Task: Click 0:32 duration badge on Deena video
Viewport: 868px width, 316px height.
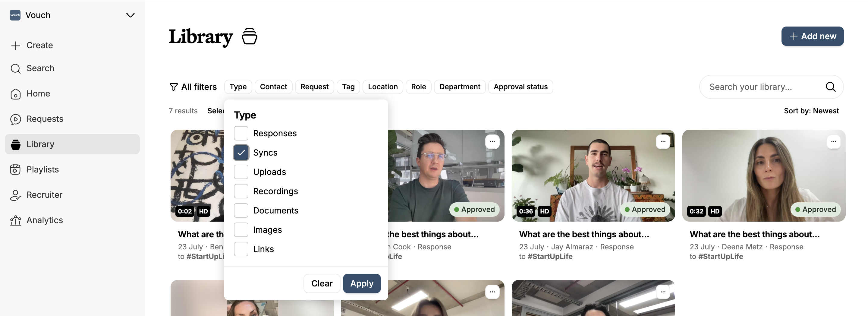Action: pos(696,211)
